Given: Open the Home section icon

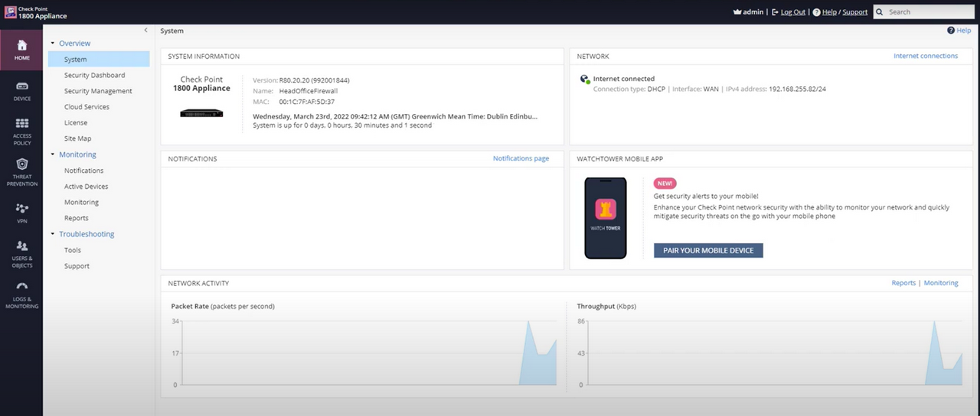Looking at the screenshot, I should click(x=21, y=45).
